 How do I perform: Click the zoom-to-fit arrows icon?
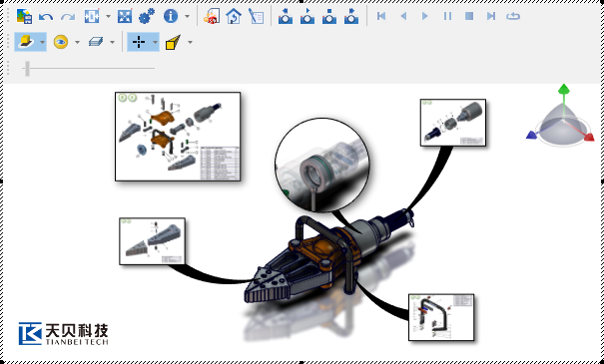point(125,16)
